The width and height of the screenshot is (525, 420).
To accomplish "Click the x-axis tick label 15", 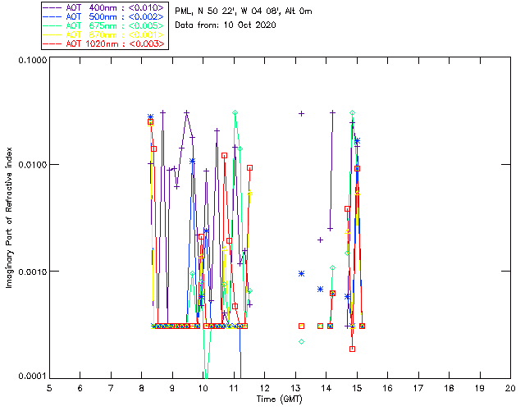I will click(x=357, y=388).
